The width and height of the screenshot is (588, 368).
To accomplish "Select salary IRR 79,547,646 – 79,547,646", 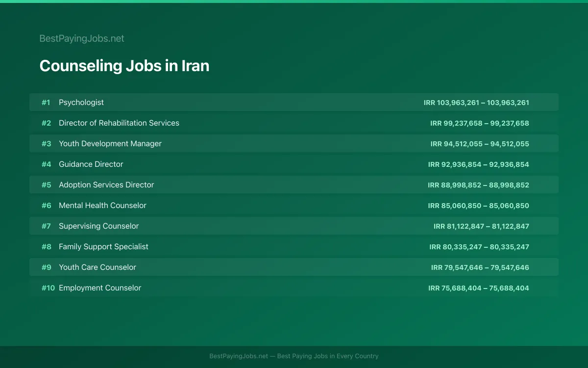I will [x=480, y=267].
